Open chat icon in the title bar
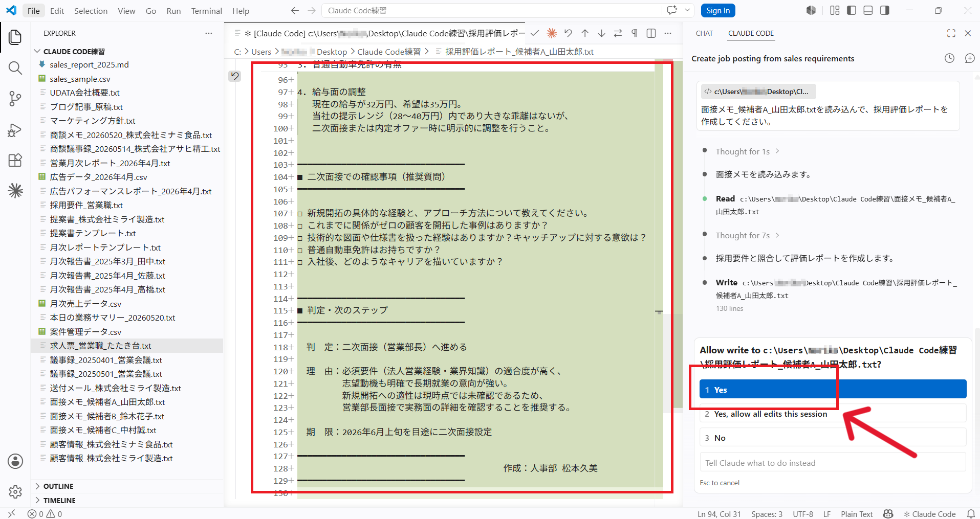 (672, 10)
